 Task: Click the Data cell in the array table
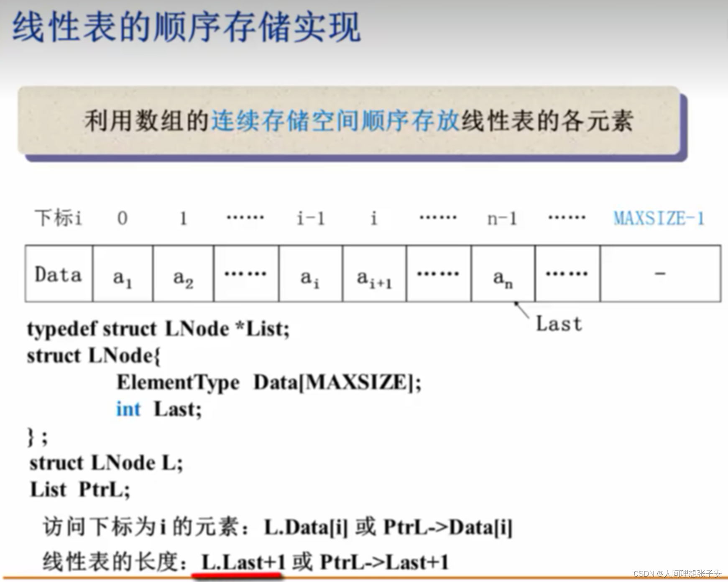(x=59, y=274)
